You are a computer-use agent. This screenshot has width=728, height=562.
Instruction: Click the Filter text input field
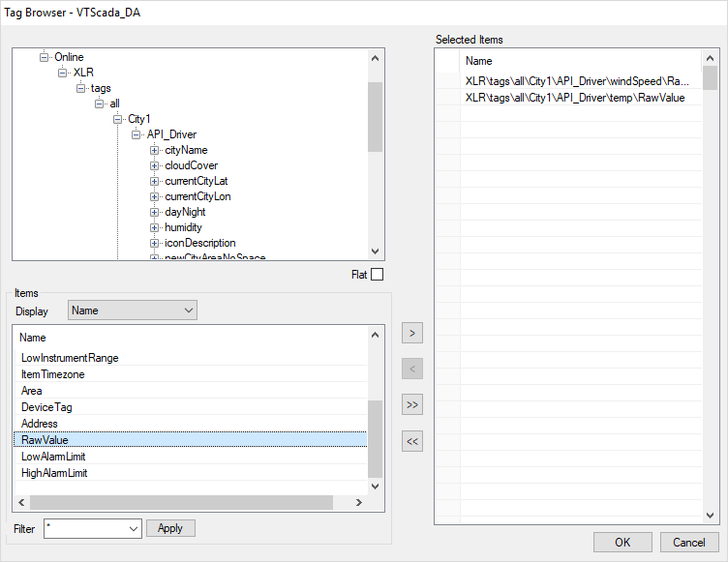click(x=85, y=528)
